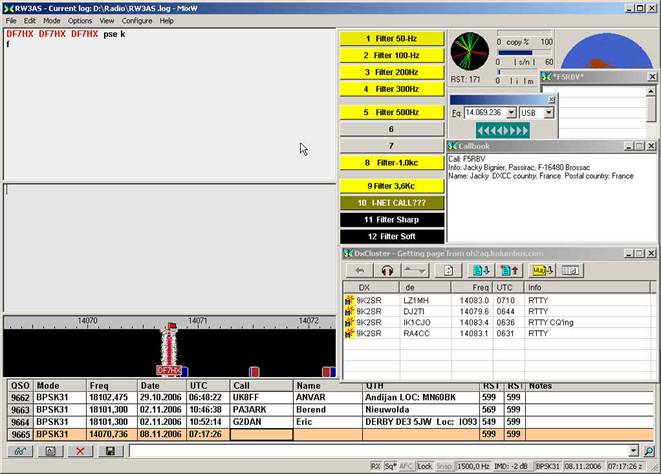Click the copy % meter bar
This screenshot has width=661, height=474.
[x=524, y=33]
